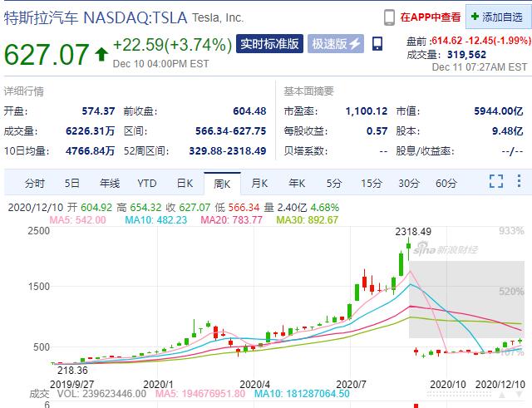
Task: Click the volume MA10: 181287064.50 label
Action: (302, 393)
